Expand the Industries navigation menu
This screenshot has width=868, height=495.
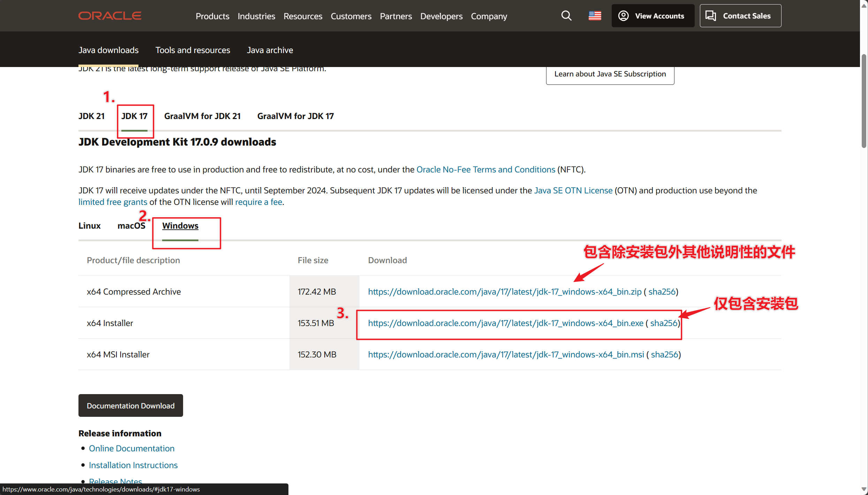(x=256, y=16)
